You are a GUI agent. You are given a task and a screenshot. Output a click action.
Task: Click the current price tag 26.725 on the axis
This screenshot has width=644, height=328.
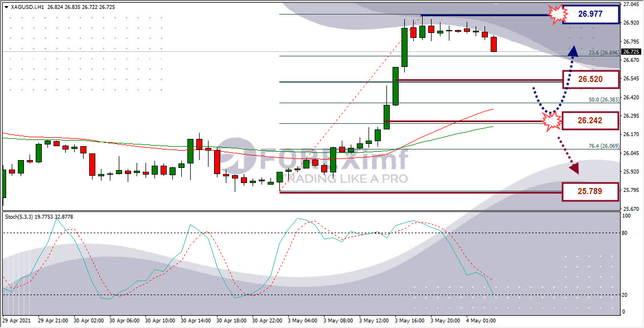(x=631, y=52)
